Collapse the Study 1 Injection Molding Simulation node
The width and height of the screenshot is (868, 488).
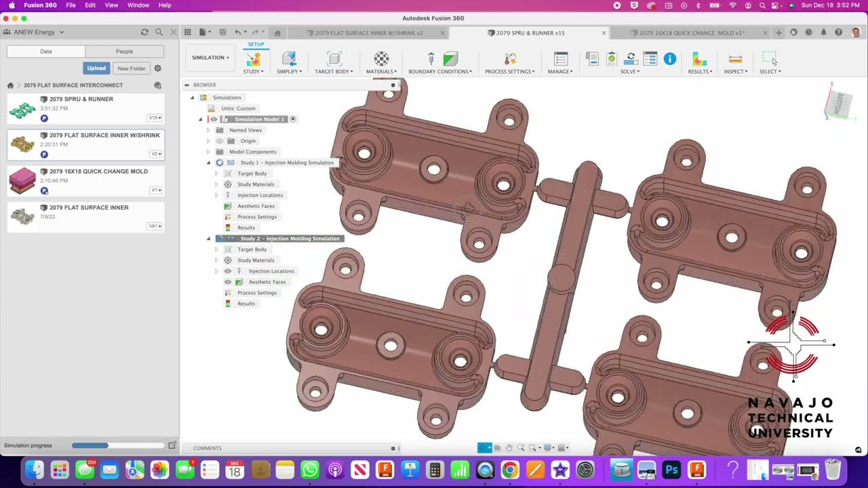(208, 163)
